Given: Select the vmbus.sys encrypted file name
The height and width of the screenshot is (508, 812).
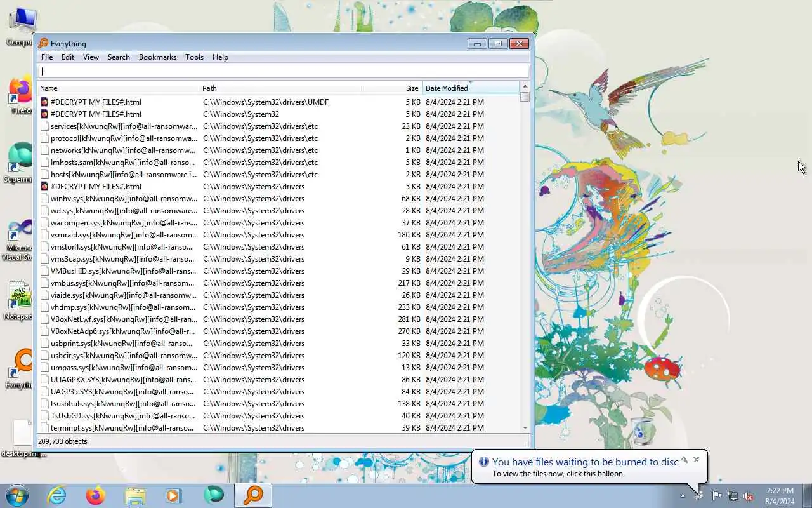Looking at the screenshot, I should tap(123, 283).
